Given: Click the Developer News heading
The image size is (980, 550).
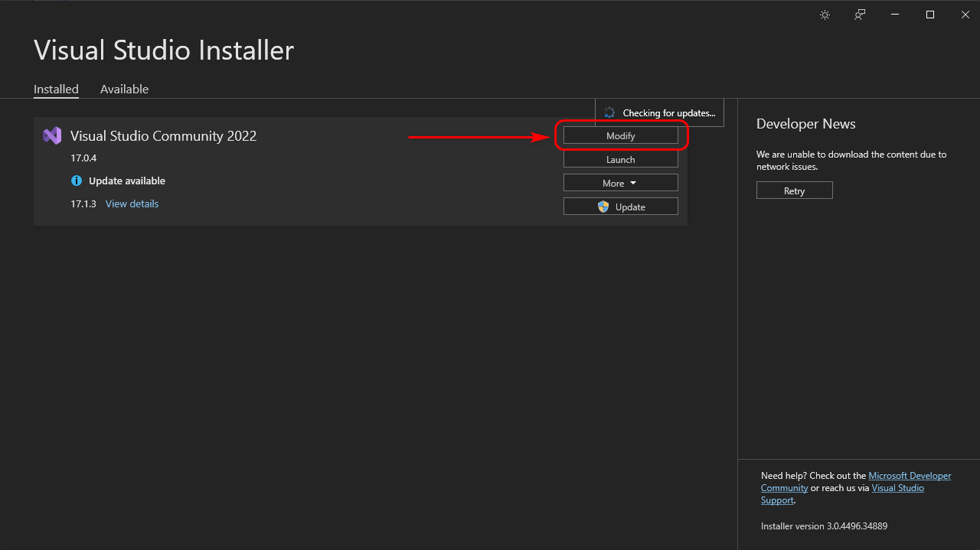Looking at the screenshot, I should coord(806,124).
